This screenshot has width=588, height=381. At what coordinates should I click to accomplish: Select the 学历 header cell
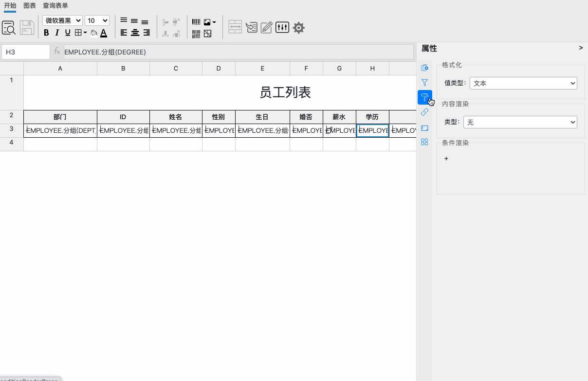click(372, 117)
